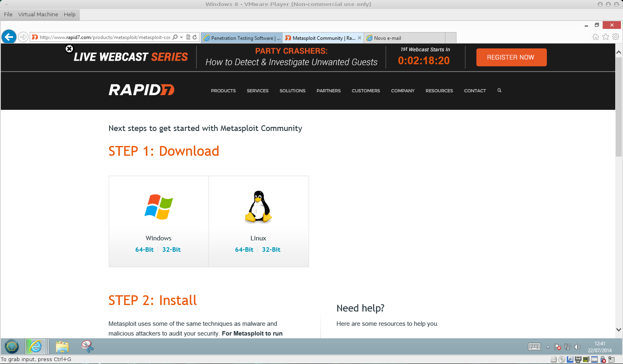Download Windows 64-Bit installer link

point(145,250)
